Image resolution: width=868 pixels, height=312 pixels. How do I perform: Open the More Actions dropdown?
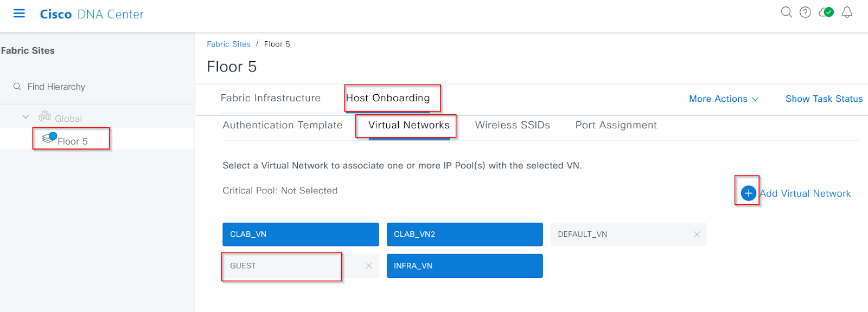click(x=724, y=99)
